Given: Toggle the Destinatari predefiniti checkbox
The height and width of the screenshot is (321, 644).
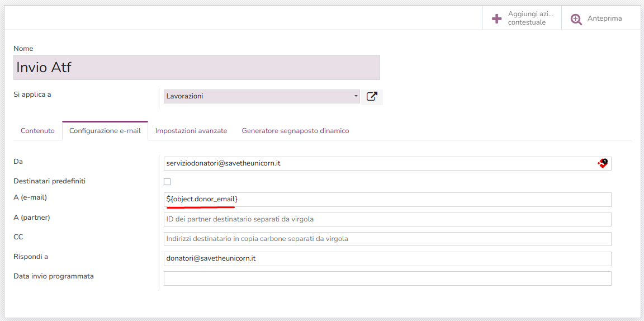Looking at the screenshot, I should [x=167, y=182].
